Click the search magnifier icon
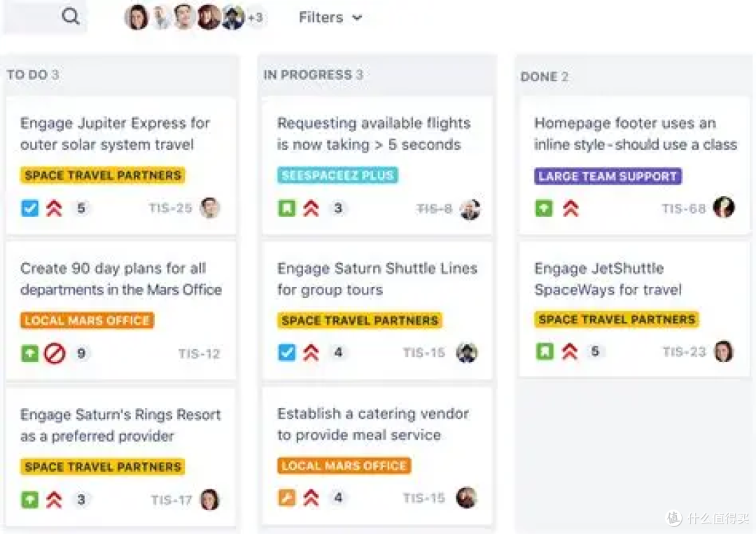The width and height of the screenshot is (756, 534). click(71, 16)
